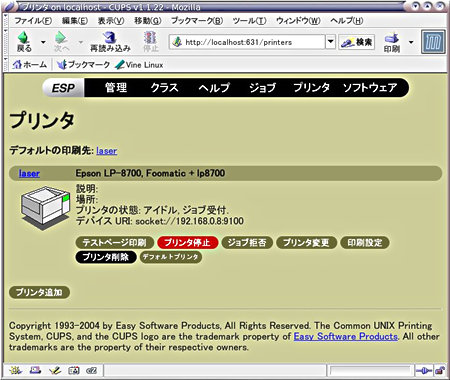Open the Forward button history dropdown arrow

[81, 42]
